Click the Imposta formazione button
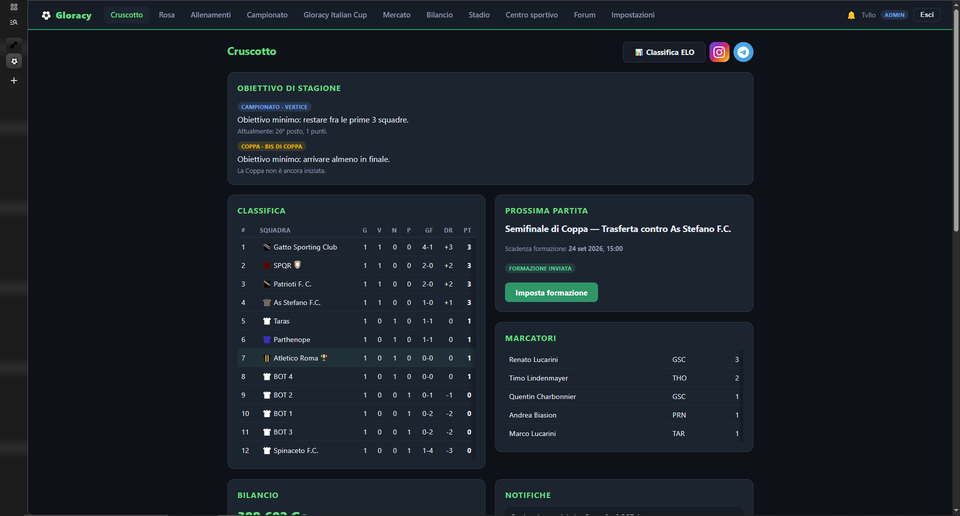 click(x=551, y=293)
